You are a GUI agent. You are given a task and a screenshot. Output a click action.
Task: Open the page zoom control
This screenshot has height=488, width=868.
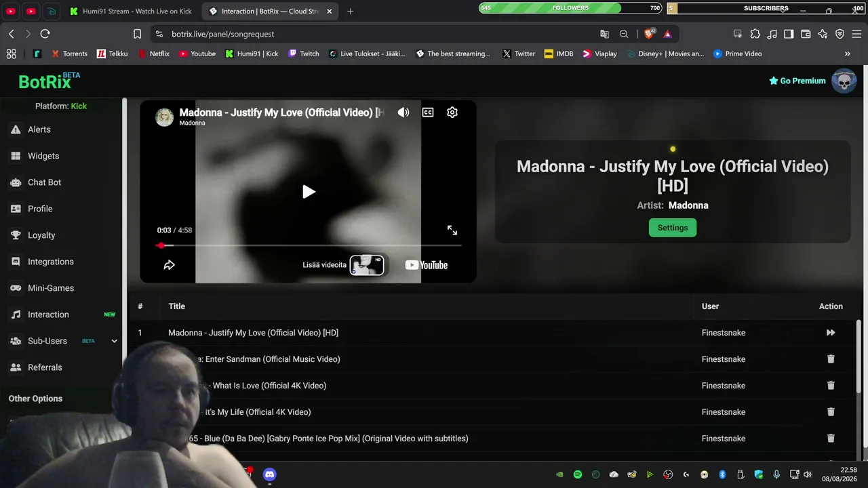coord(624,34)
